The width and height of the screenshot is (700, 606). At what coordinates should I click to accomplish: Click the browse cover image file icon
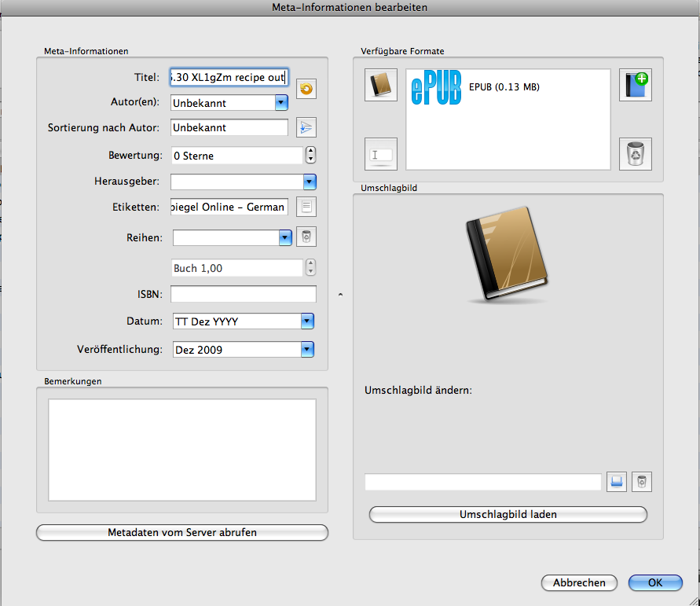click(x=617, y=482)
